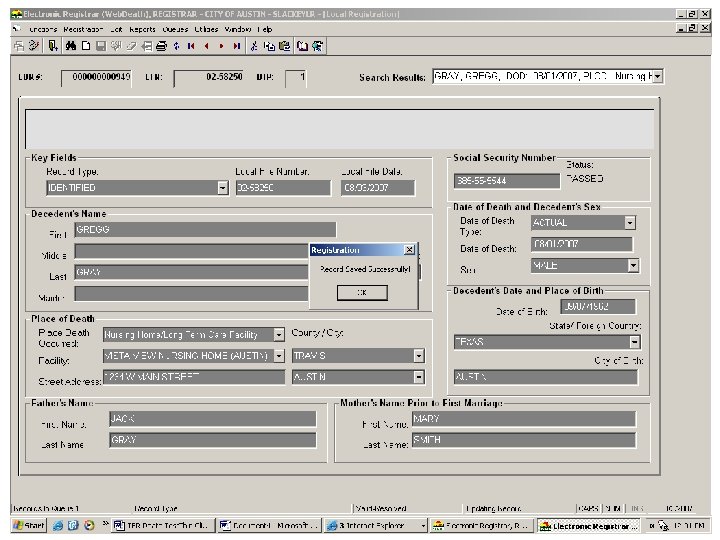Click the first toolbar cascade windows icon
This screenshot has width=720, height=540.
point(19,46)
